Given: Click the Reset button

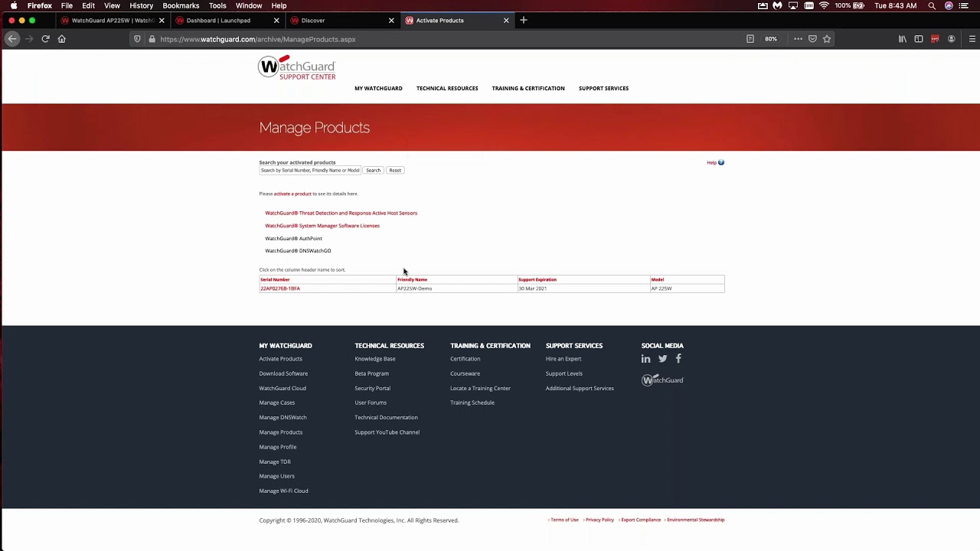Looking at the screenshot, I should [x=395, y=171].
